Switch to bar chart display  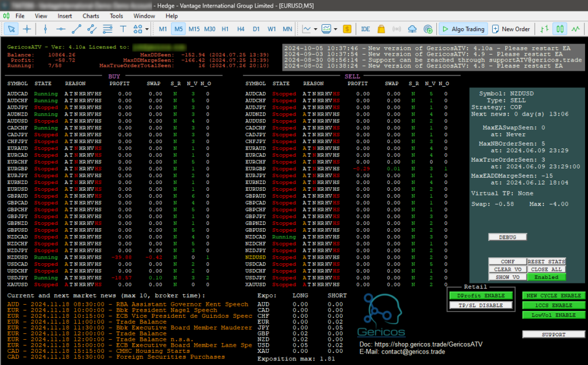click(x=544, y=29)
